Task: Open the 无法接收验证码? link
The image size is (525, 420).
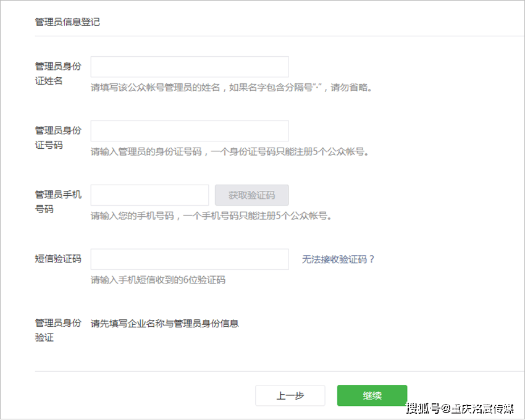Action: point(338,259)
